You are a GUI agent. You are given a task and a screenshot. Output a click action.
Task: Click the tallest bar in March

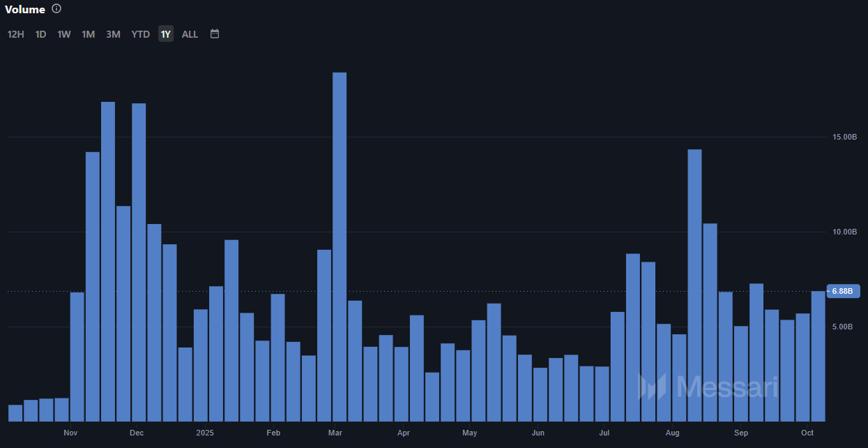pyautogui.click(x=340, y=247)
